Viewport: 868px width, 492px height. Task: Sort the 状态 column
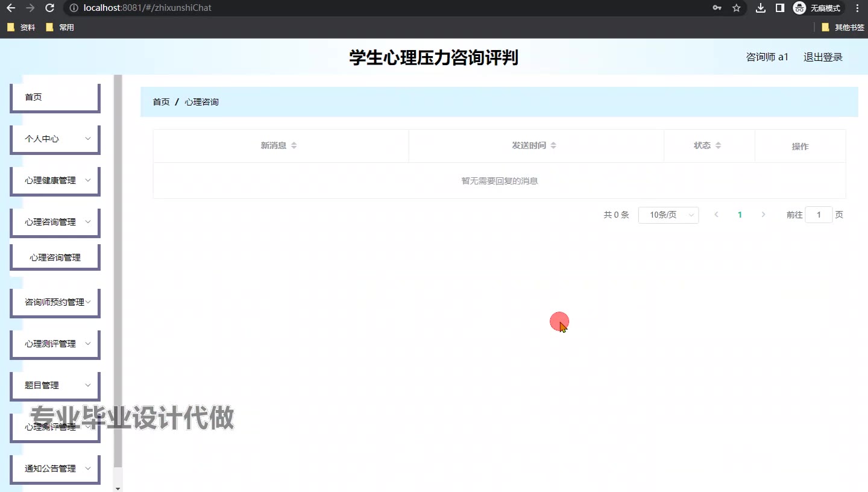(718, 145)
